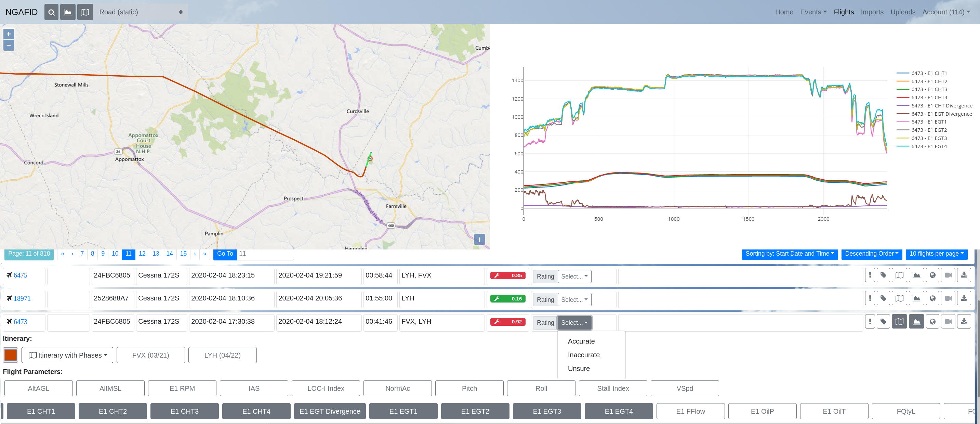Toggle the plot chart icon in navbar
Image resolution: width=980 pixels, height=424 pixels.
click(x=68, y=12)
